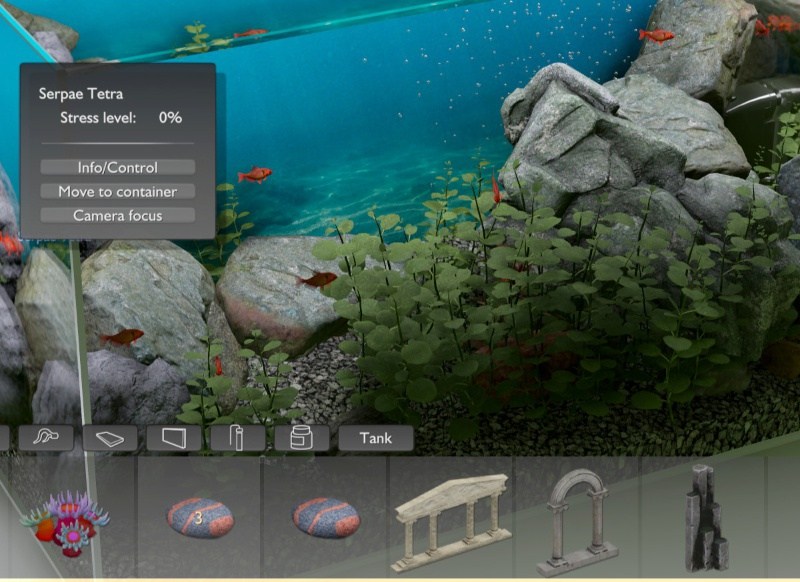Select the cylinder equipment category icon
Viewport: 800px width, 582px height.
point(237,438)
